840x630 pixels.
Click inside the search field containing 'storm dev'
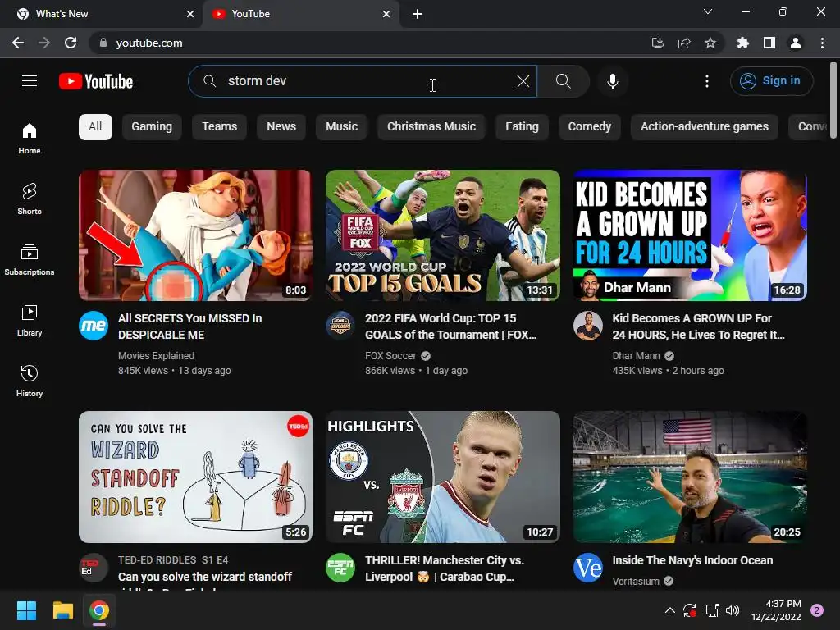tap(364, 81)
